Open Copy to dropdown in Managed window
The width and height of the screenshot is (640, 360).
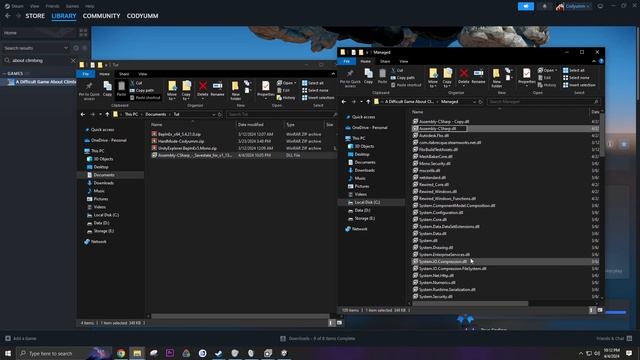point(447,78)
